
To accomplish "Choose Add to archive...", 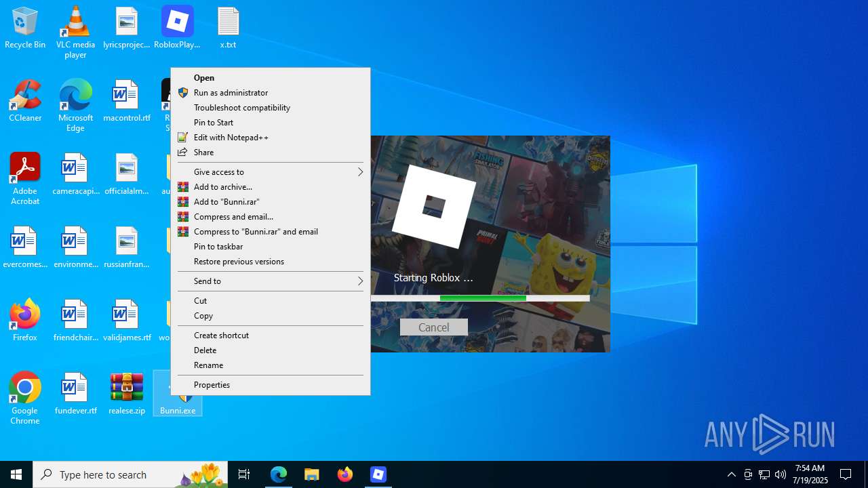I will pyautogui.click(x=270, y=187).
